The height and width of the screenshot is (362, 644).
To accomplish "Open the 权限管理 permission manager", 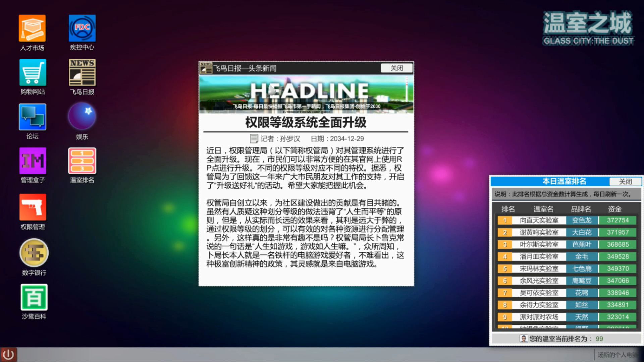I will 33,207.
